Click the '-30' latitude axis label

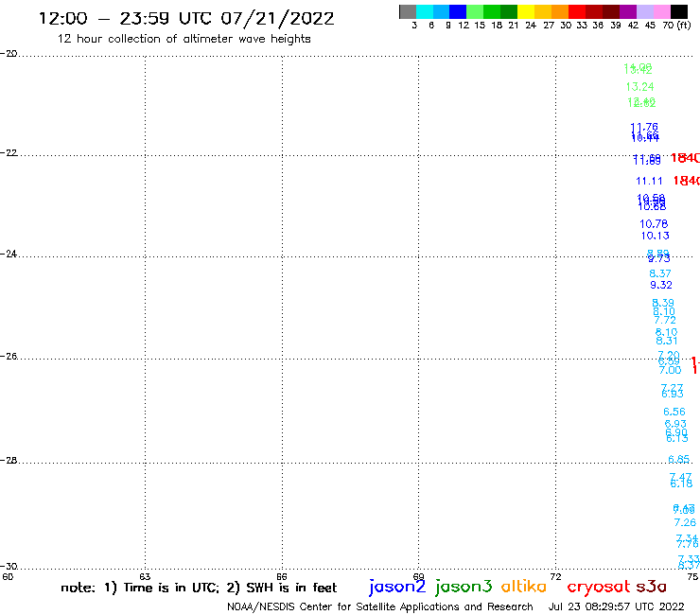tap(9, 567)
